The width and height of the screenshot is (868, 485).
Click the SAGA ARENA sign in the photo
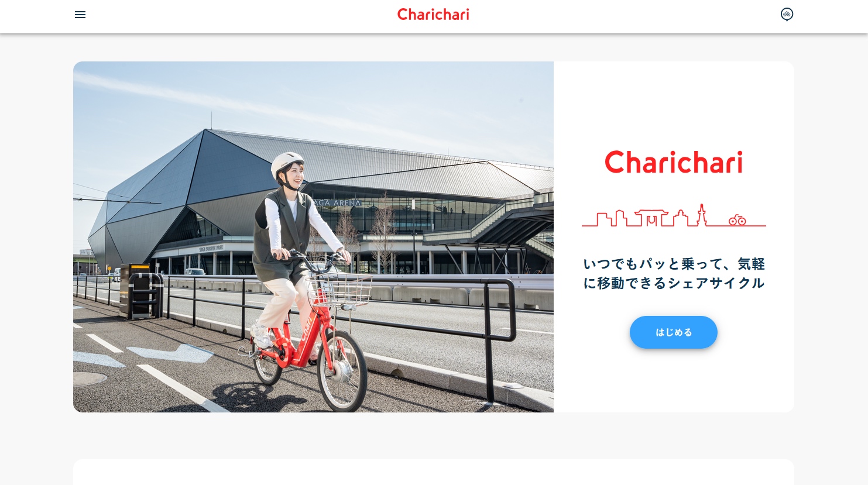coord(337,203)
